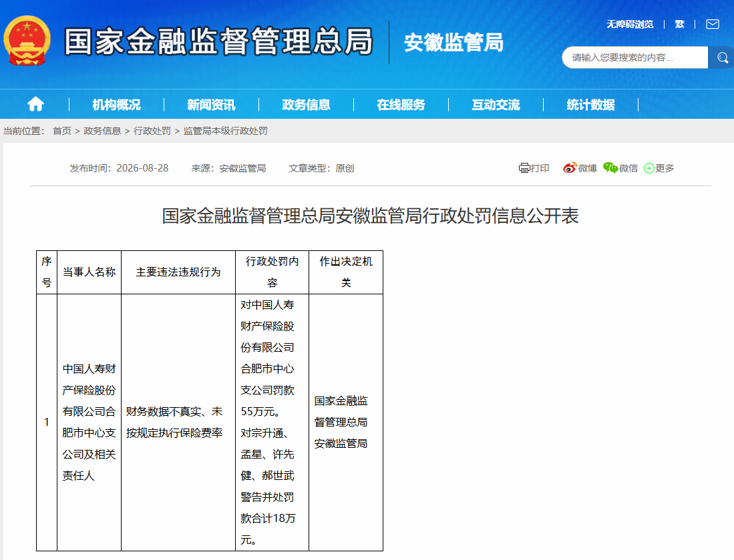The height and width of the screenshot is (560, 734).
Task: Go to the home icon in navigation bar
Action: 35,104
